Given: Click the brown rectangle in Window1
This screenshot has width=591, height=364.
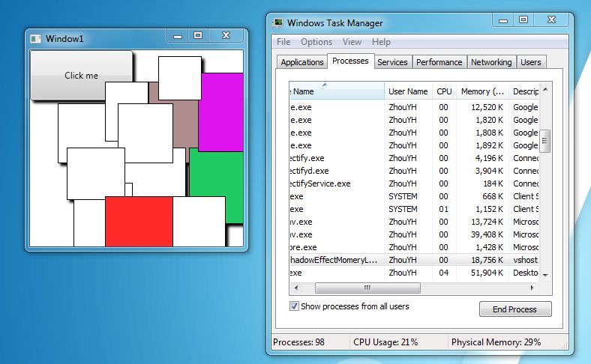Looking at the screenshot, I should point(185,124).
